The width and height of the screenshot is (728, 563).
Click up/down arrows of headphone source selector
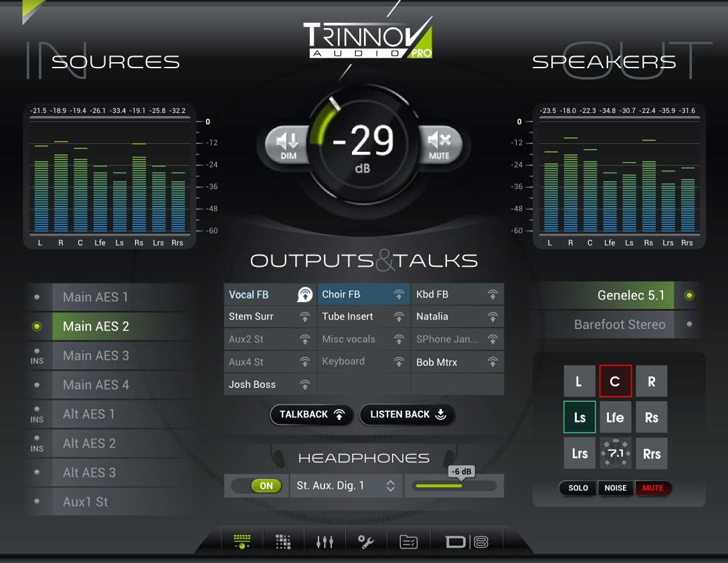[x=391, y=485]
